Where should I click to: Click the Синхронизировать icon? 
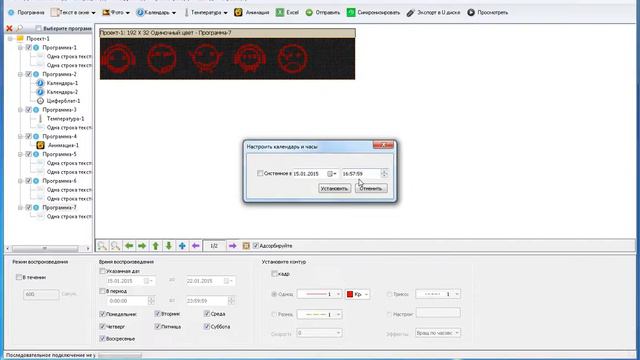[x=351, y=13]
